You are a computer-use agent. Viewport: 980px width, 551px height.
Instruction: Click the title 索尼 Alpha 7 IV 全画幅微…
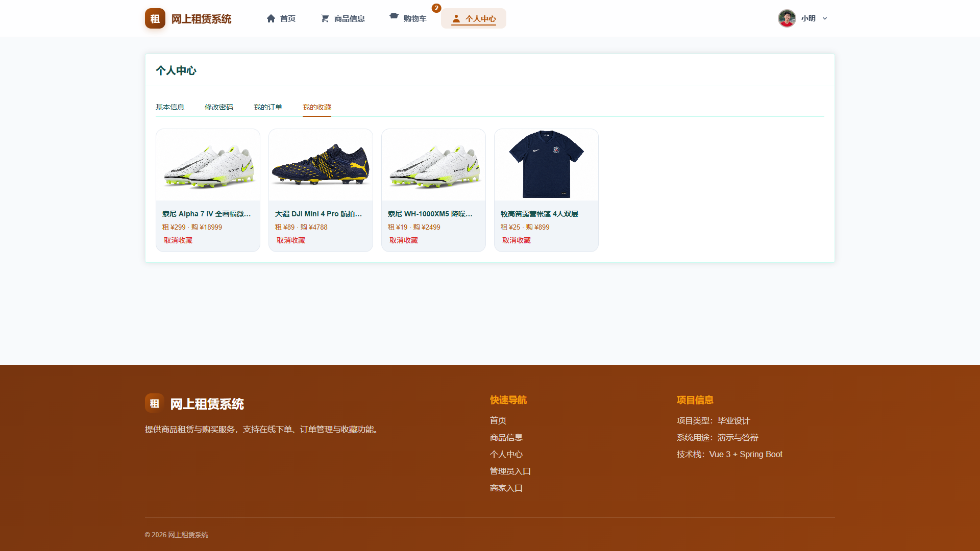(x=207, y=214)
